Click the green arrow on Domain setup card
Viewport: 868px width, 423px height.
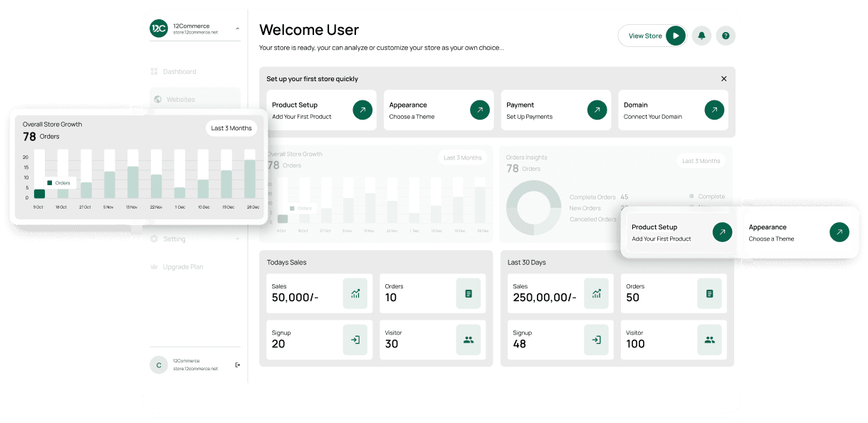714,110
